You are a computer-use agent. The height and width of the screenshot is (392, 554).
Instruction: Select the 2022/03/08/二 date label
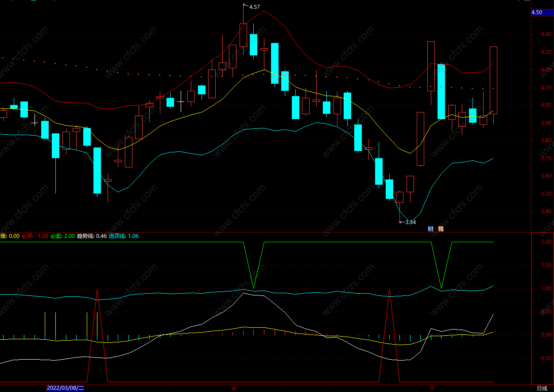(x=66, y=388)
